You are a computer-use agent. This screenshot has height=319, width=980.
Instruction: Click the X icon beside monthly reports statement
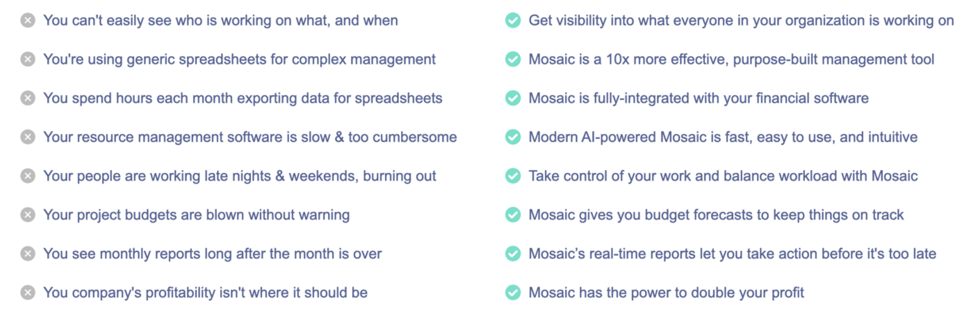[x=28, y=254]
